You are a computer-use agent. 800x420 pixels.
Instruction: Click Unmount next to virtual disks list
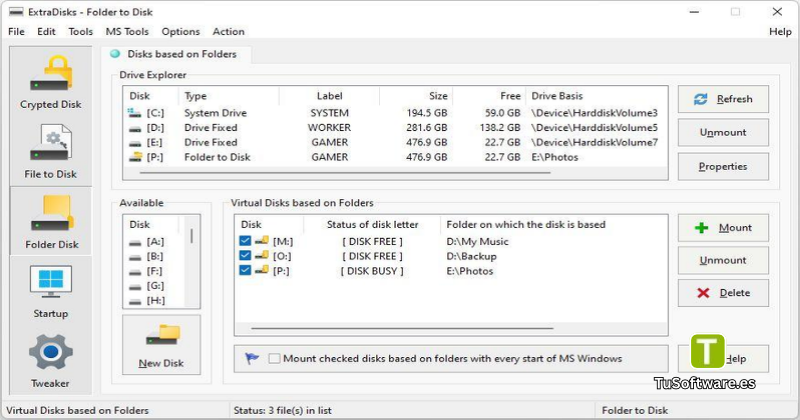coord(723,260)
